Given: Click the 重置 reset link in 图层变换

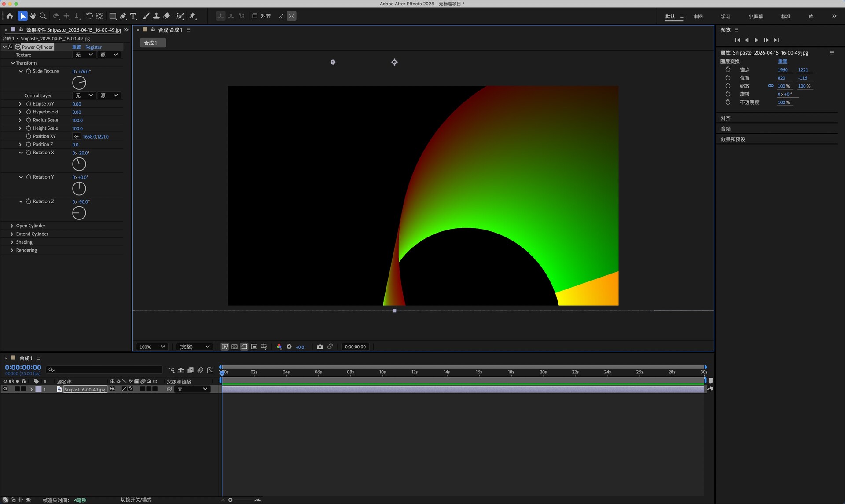Looking at the screenshot, I should [782, 62].
